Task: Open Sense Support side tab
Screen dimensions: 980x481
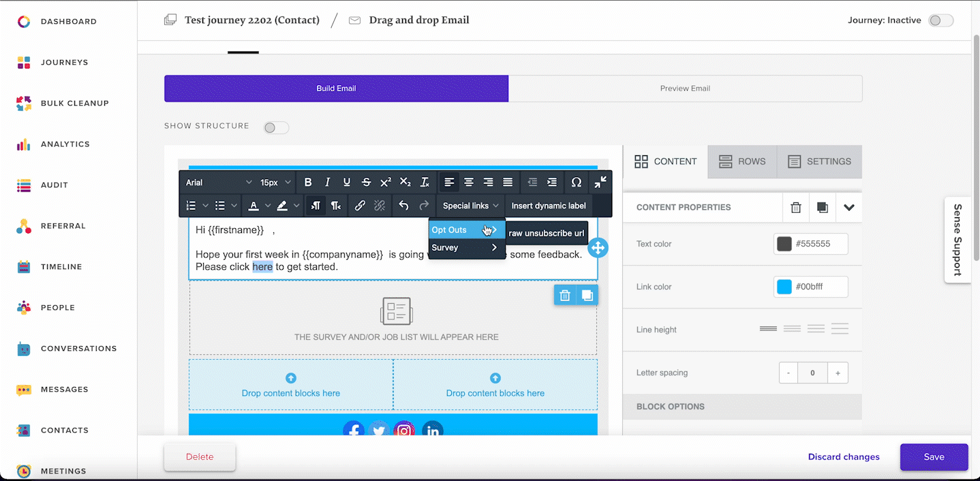Action: pyautogui.click(x=958, y=240)
